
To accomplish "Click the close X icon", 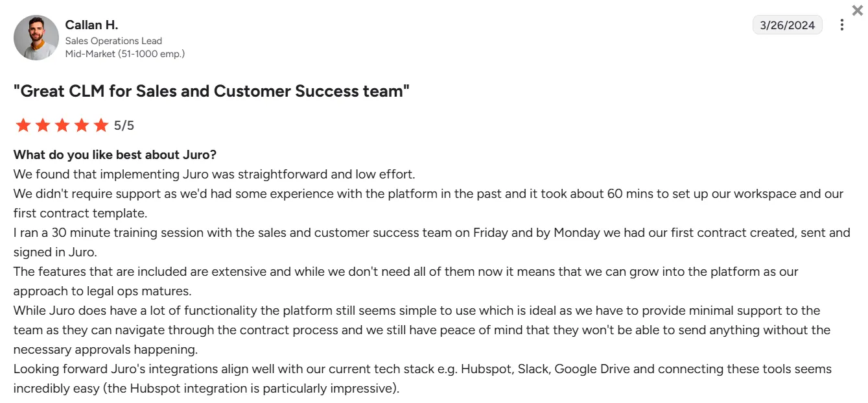I will [x=857, y=10].
